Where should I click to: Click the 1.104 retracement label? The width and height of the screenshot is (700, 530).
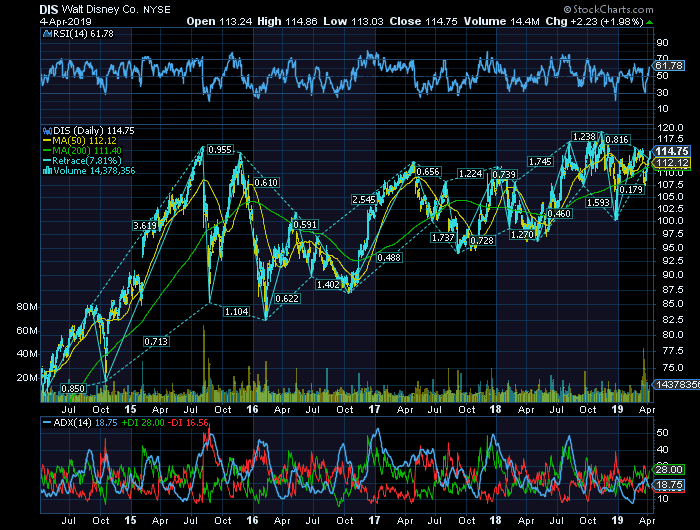point(236,311)
